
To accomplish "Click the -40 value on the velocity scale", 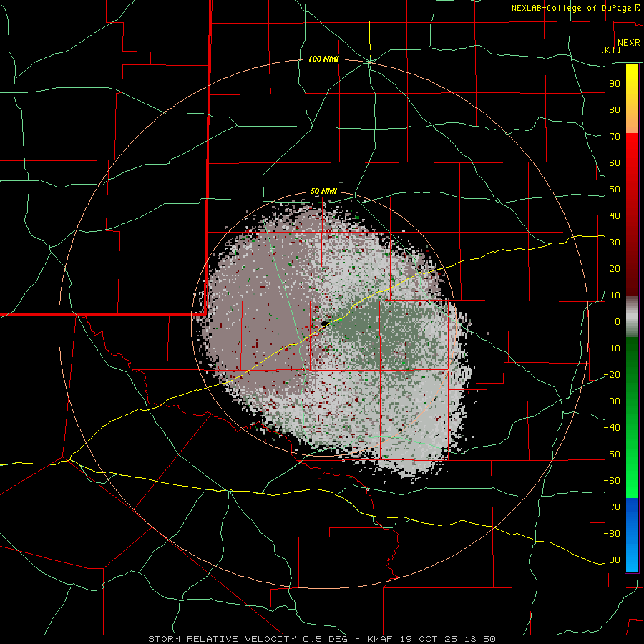I will [612, 428].
